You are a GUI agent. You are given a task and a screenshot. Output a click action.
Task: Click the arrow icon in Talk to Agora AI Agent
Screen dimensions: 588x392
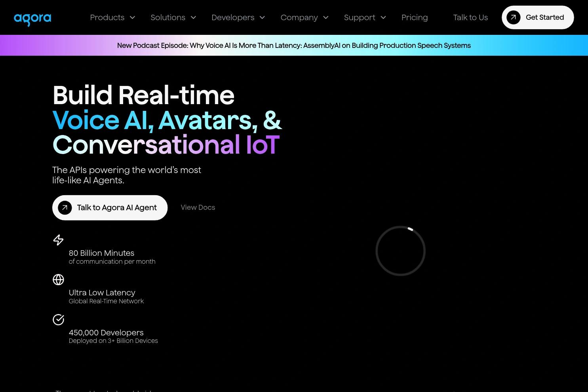click(x=65, y=207)
